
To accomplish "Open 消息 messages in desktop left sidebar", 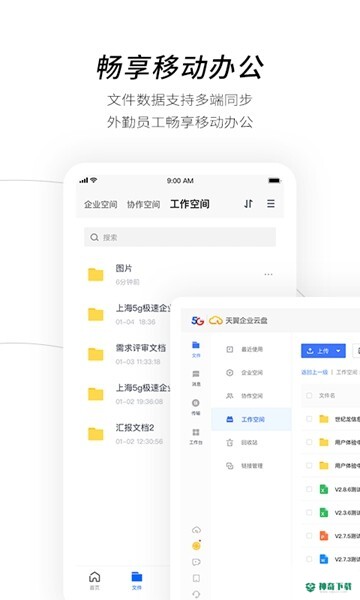I will pyautogui.click(x=196, y=378).
